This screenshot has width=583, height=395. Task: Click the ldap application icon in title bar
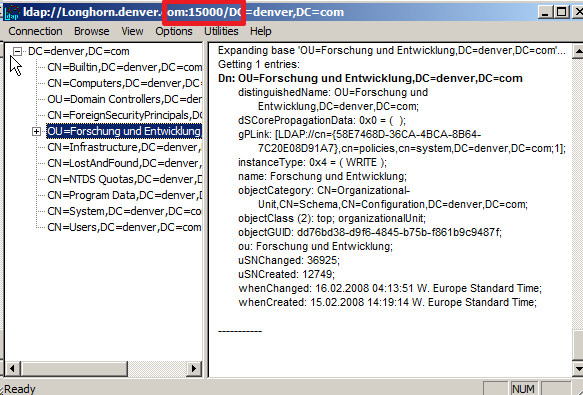click(x=12, y=12)
